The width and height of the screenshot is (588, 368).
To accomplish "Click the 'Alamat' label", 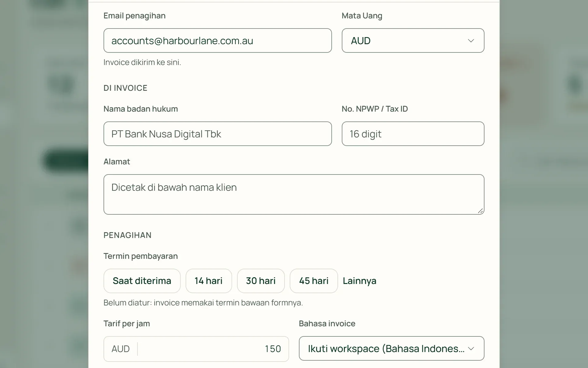I will [117, 162].
